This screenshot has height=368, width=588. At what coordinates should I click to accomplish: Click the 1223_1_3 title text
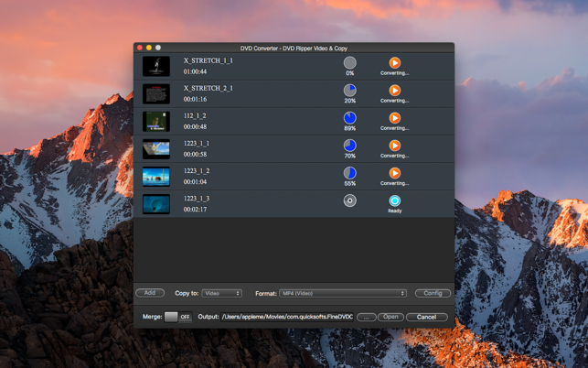197,199
